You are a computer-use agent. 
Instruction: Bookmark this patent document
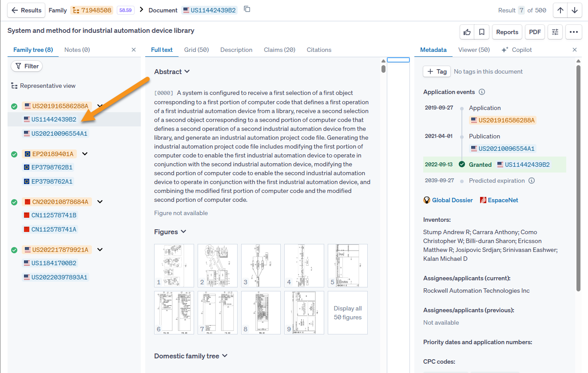click(x=481, y=32)
